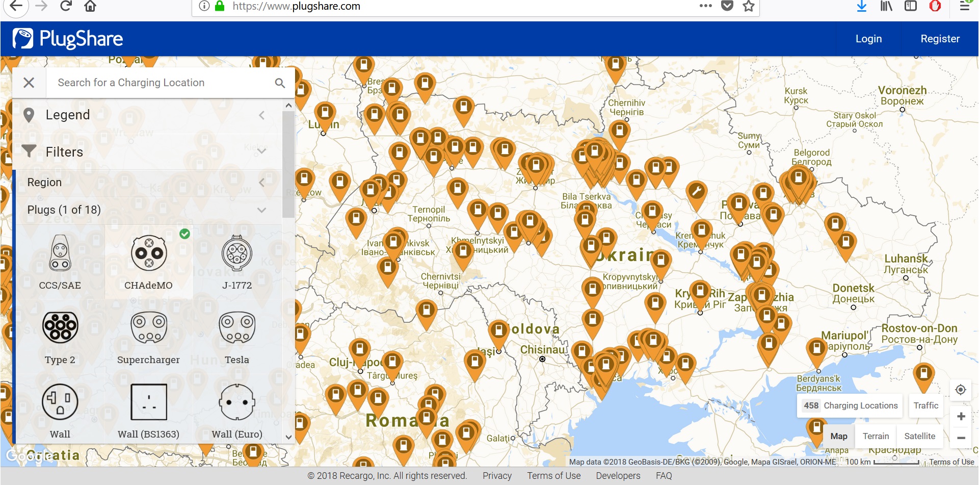The height and width of the screenshot is (485, 980).
Task: Click the search magnifier icon
Action: point(280,83)
